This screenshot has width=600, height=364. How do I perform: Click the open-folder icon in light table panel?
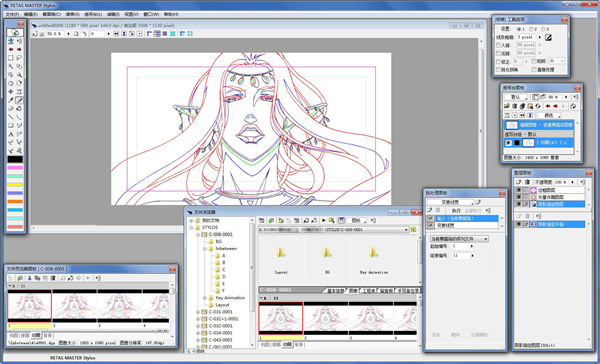tap(507, 106)
